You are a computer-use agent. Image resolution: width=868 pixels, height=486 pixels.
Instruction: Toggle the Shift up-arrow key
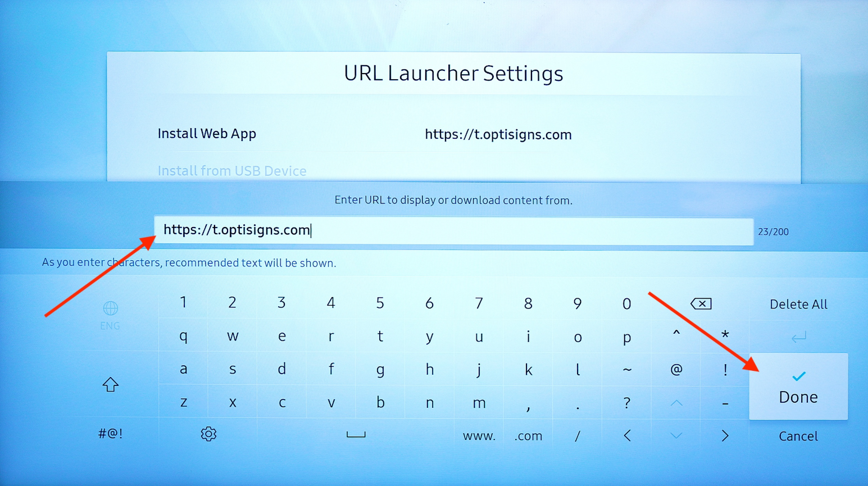click(x=110, y=384)
